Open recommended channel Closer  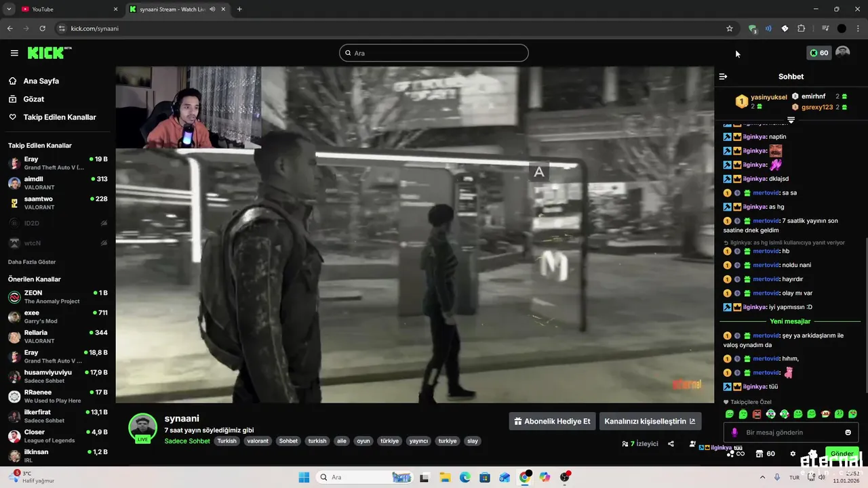coord(58,436)
